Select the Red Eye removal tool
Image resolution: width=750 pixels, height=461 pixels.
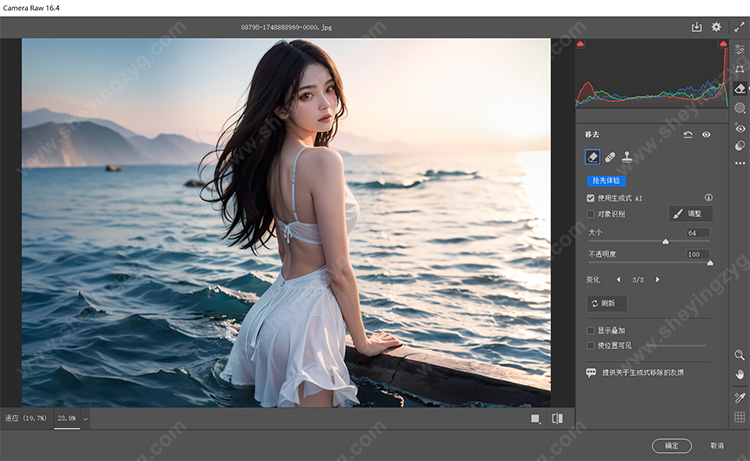[740, 128]
